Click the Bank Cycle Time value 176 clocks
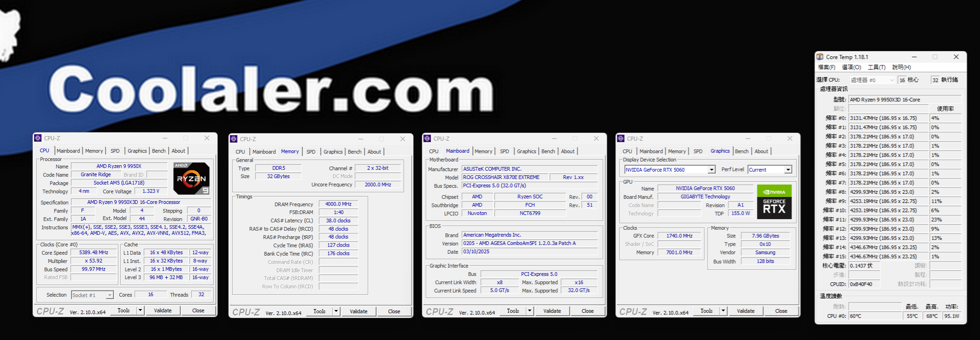The image size is (980, 340). click(338, 253)
